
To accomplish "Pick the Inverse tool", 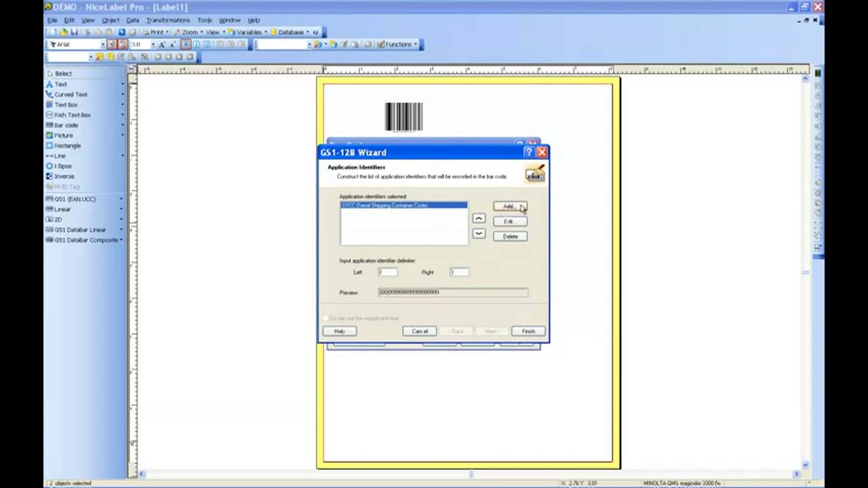I will click(x=60, y=176).
